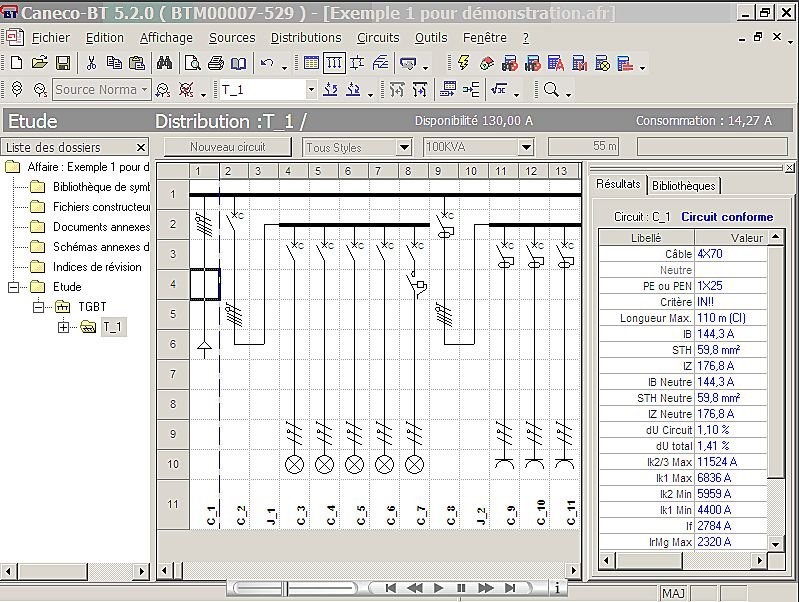Select the Fichiers constructeur folder

click(101, 207)
